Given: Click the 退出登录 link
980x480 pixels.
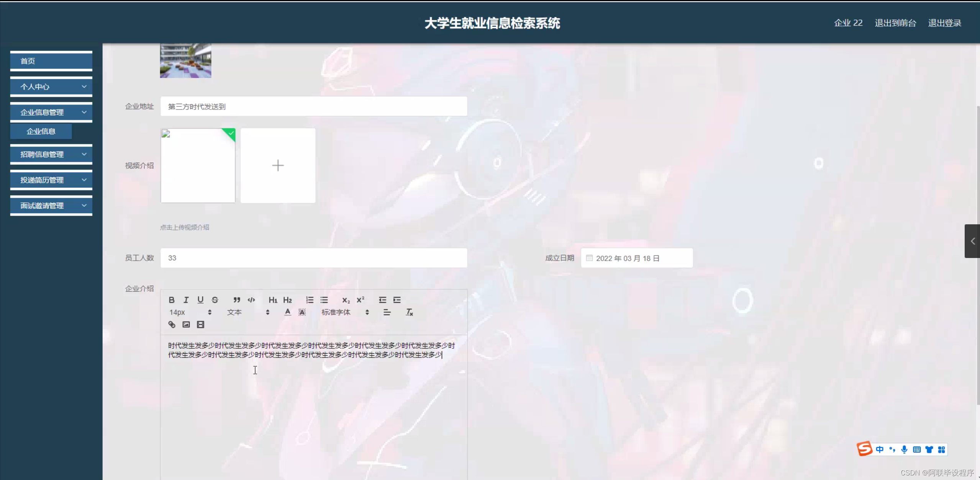Looking at the screenshot, I should [944, 23].
